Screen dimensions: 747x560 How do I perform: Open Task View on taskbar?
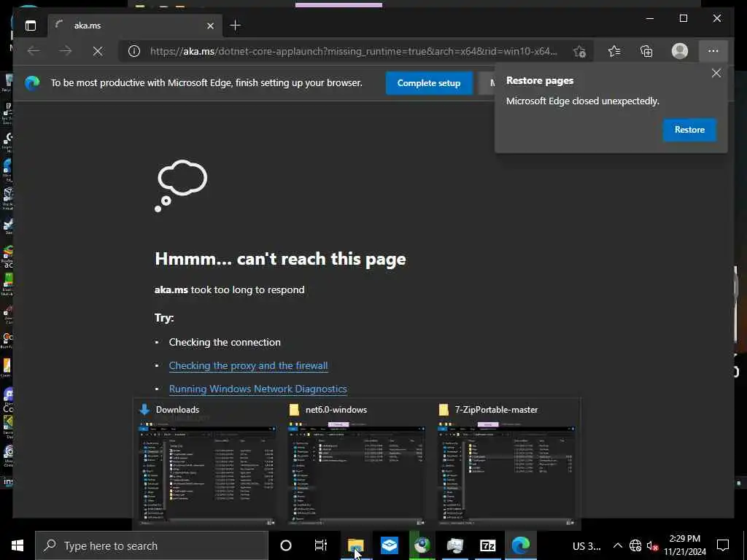pyautogui.click(x=321, y=545)
